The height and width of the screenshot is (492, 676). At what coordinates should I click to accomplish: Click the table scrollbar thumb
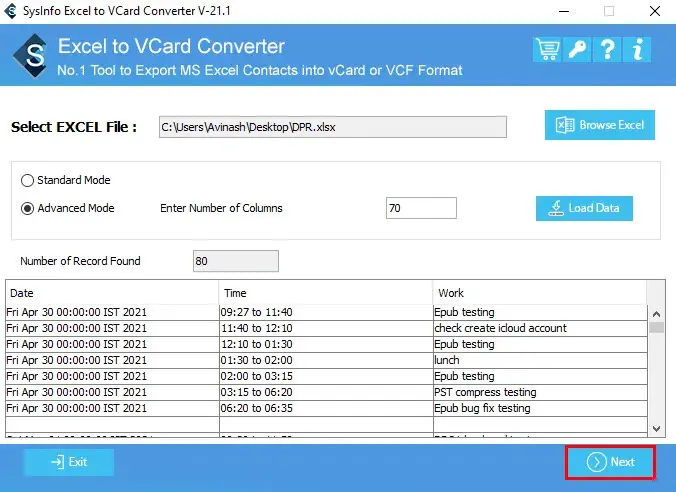coord(656,327)
